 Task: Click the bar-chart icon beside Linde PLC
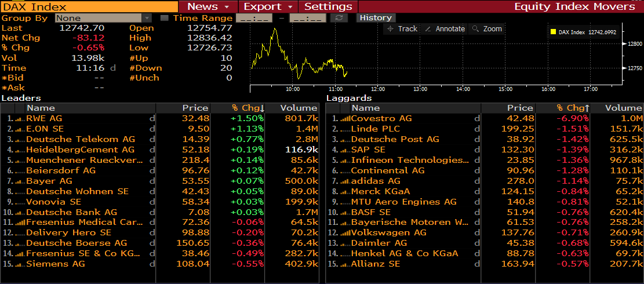(345, 129)
